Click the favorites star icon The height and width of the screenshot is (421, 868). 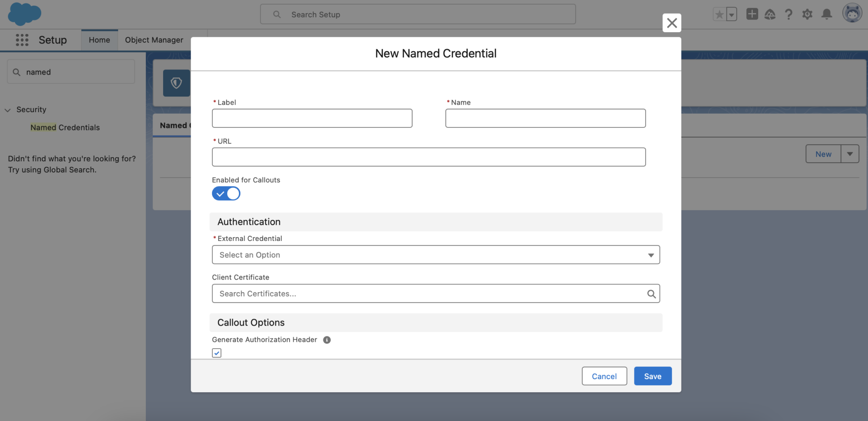click(x=719, y=14)
